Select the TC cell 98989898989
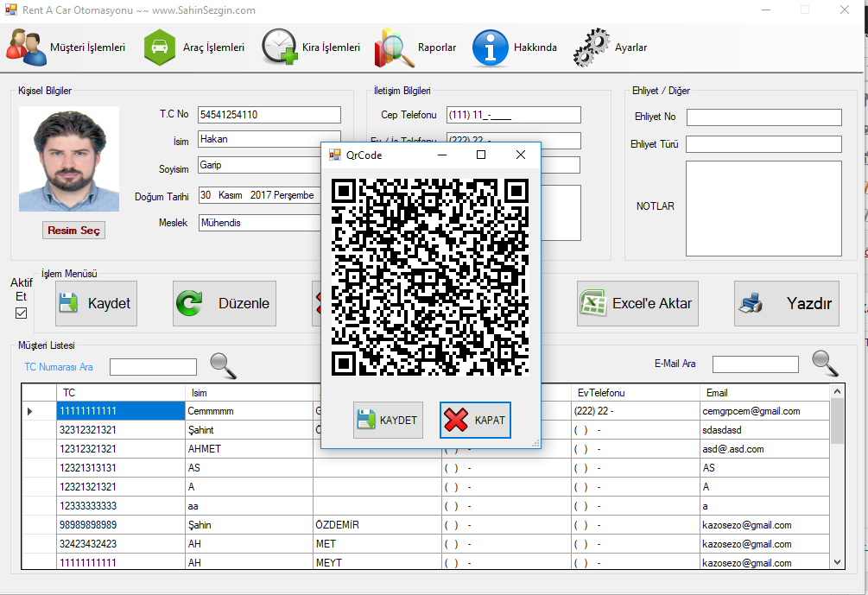Viewport: 868px width, 595px height. (x=121, y=525)
